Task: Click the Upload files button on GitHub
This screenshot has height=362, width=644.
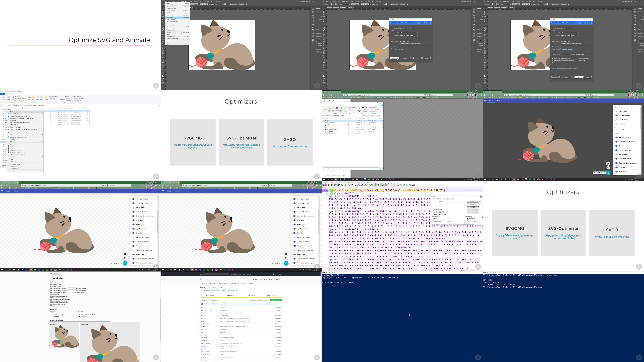Action: click(x=261, y=300)
